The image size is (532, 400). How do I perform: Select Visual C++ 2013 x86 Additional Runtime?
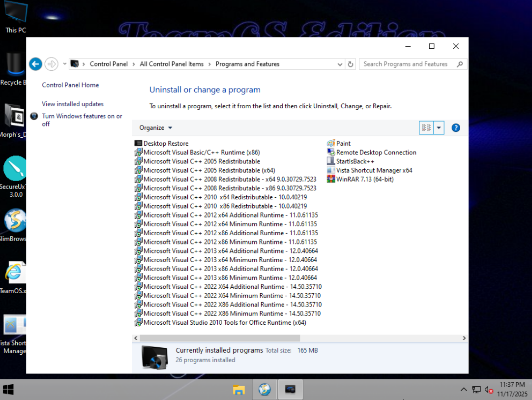(x=226, y=269)
